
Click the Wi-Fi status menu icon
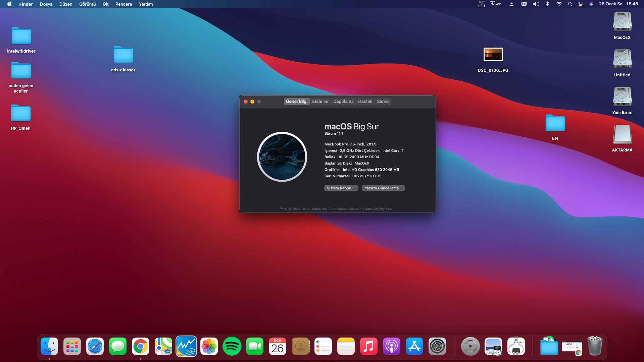[x=559, y=4]
